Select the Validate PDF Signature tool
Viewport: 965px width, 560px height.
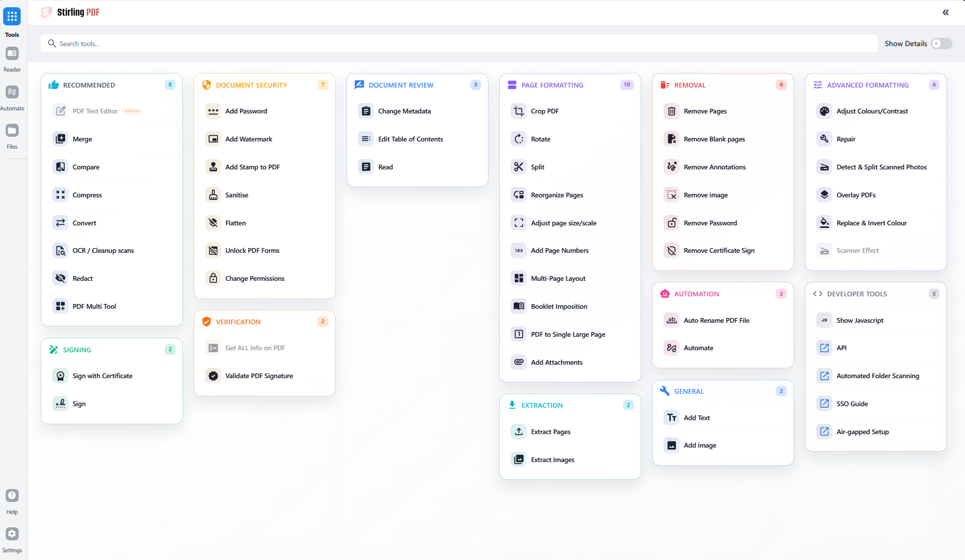(x=258, y=376)
